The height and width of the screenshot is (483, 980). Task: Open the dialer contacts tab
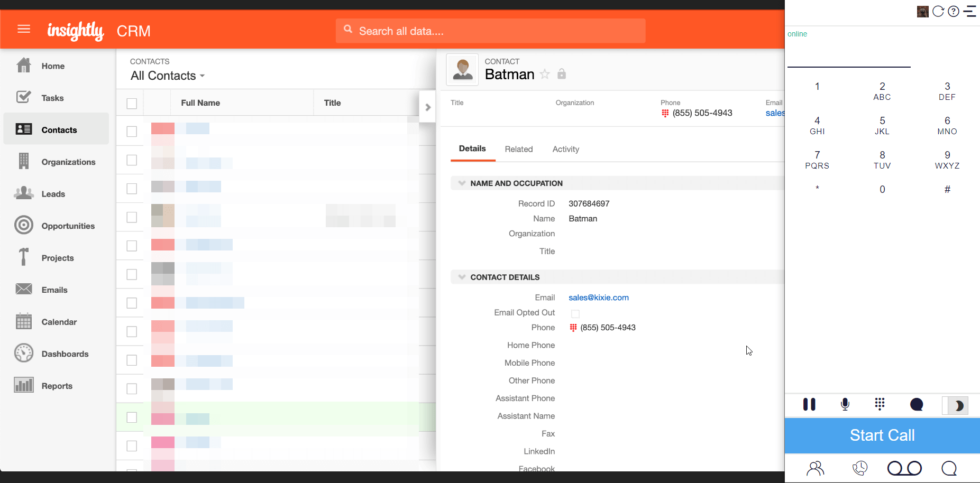click(815, 468)
